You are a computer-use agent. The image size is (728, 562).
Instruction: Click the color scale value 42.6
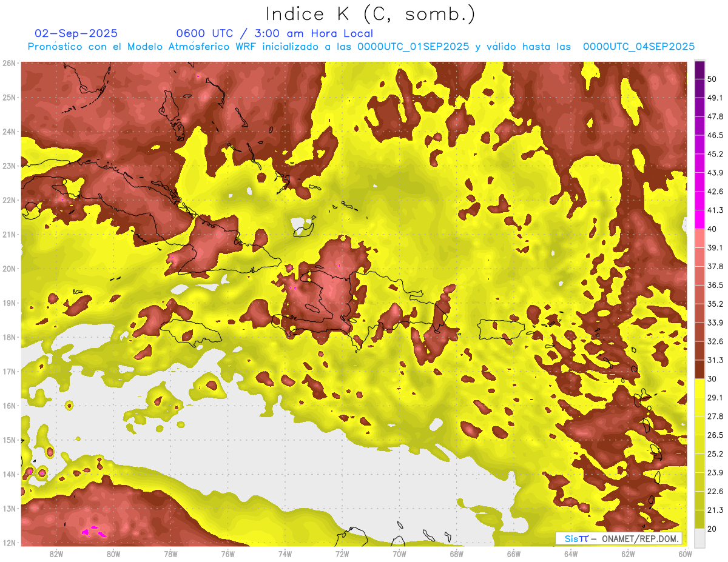[715, 192]
